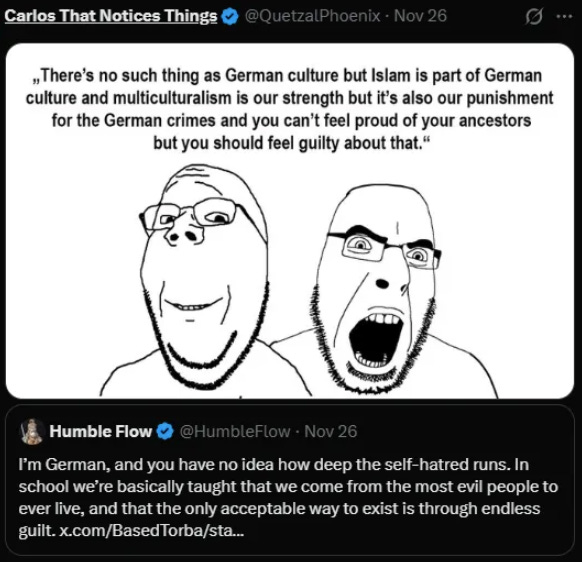The image size is (582, 562).
Task: Open the three-dot more options menu
Action: coord(565,17)
